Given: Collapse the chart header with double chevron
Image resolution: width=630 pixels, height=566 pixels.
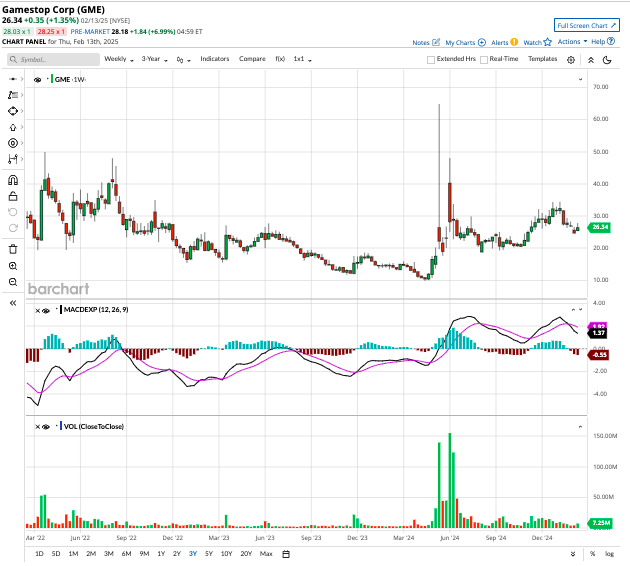Looking at the screenshot, I should click(591, 60).
